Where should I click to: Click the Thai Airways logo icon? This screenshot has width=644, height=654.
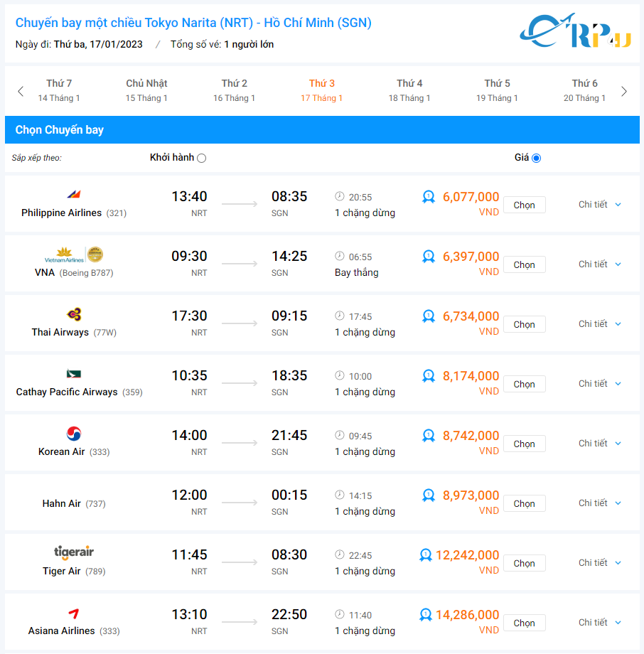click(74, 314)
